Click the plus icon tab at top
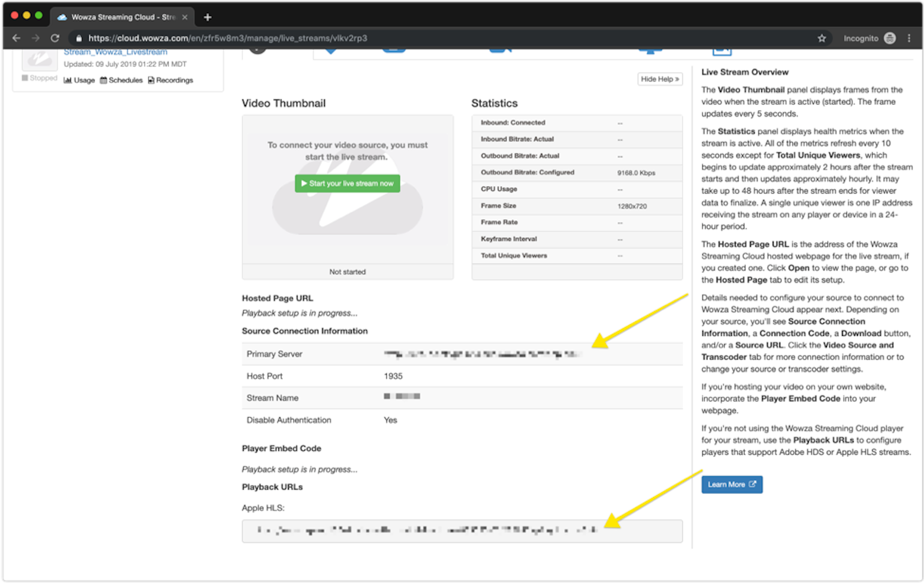Viewport: 924px width, 583px height. click(x=207, y=17)
